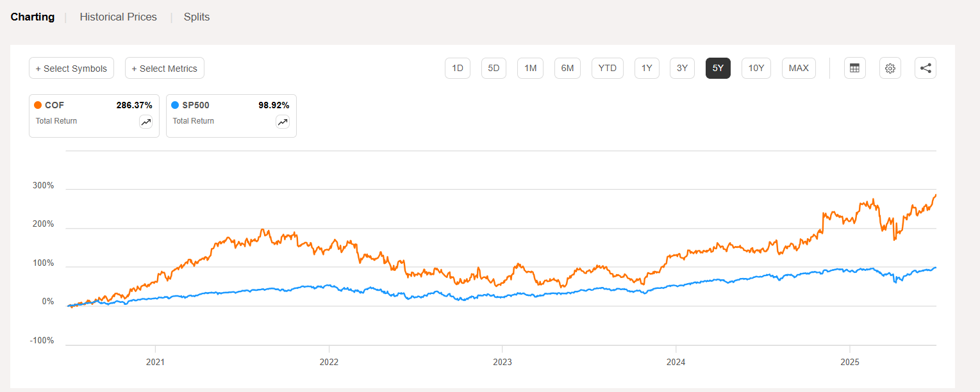Open the data table view icon
Screen dimensions: 980x392
854,68
